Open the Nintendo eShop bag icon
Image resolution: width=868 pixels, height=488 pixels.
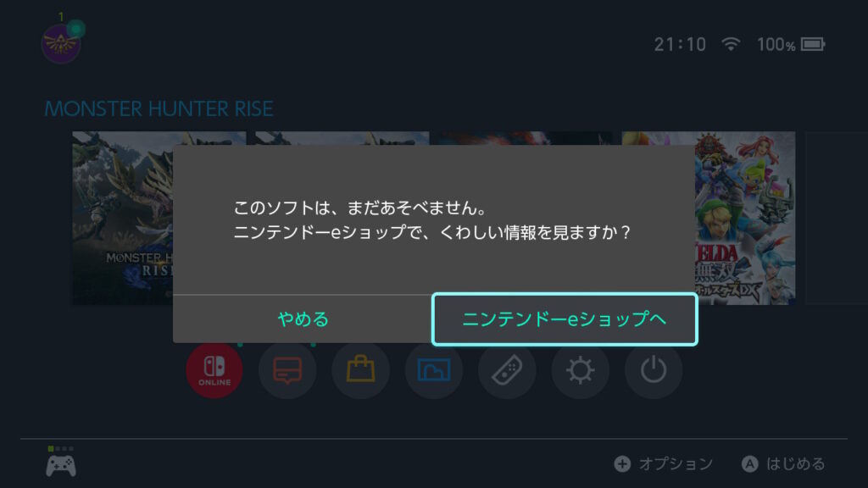[360, 369]
